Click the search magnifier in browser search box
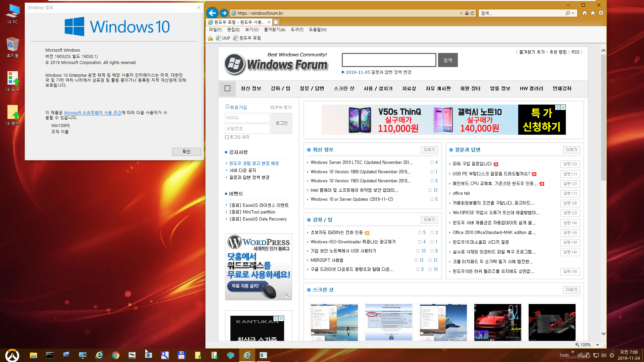The width and height of the screenshot is (644, 362). 568,13
